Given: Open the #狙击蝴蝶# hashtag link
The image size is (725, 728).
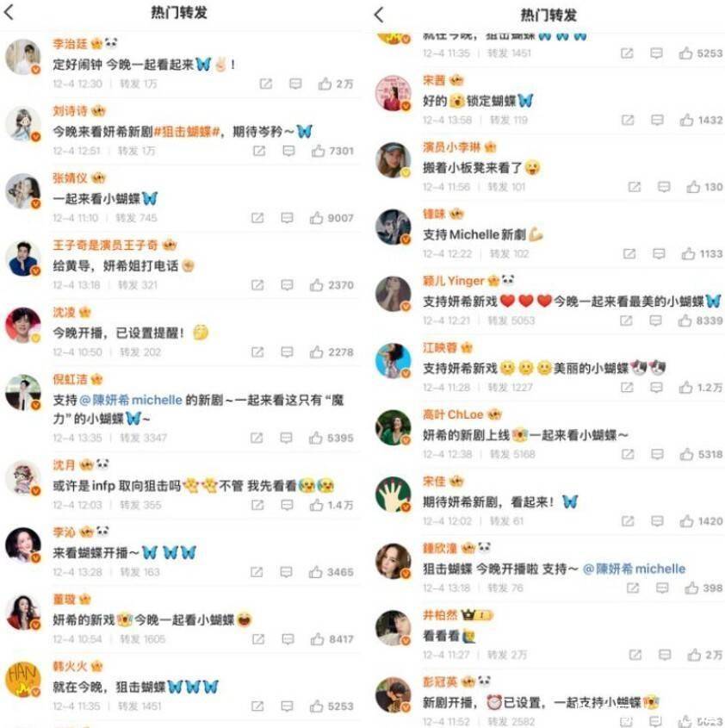Looking at the screenshot, I should (186, 132).
